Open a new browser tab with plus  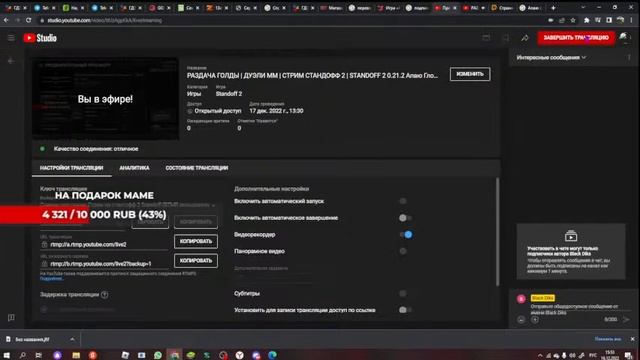pos(553,8)
